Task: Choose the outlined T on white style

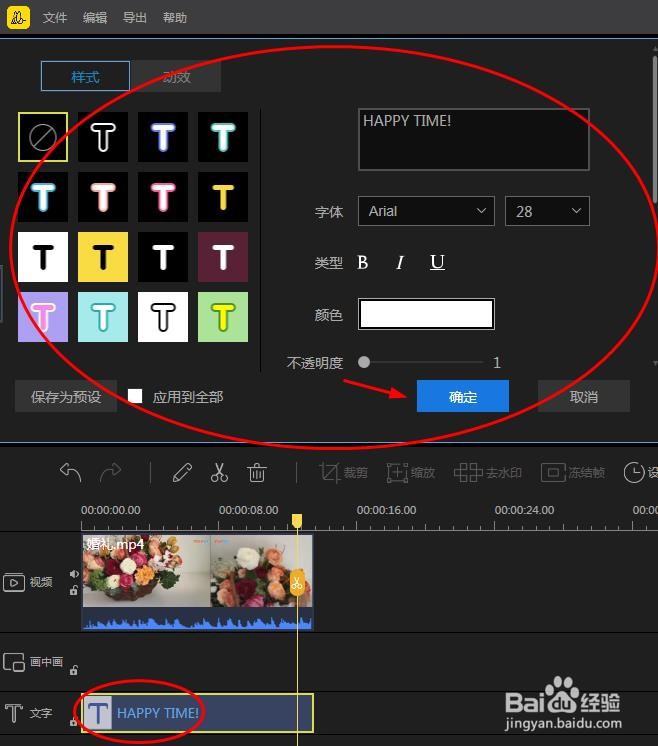Action: 163,317
